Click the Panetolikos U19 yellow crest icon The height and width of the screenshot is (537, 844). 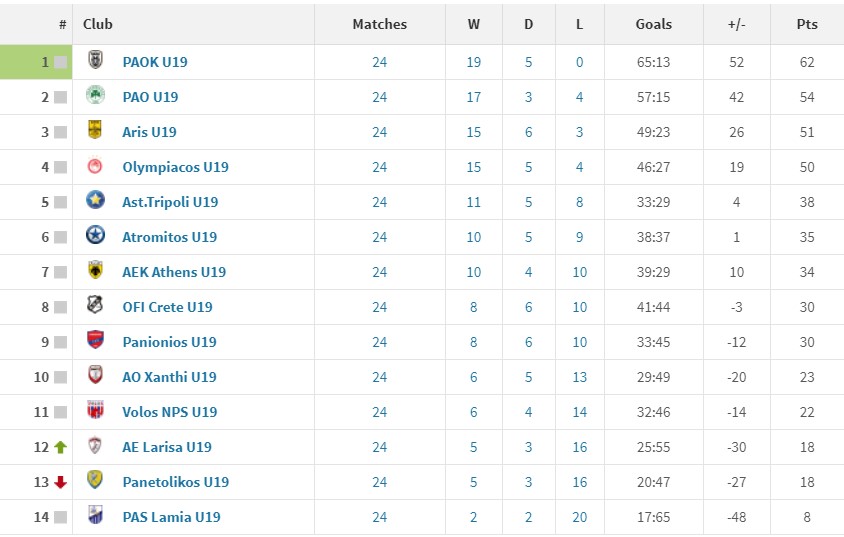(x=95, y=480)
